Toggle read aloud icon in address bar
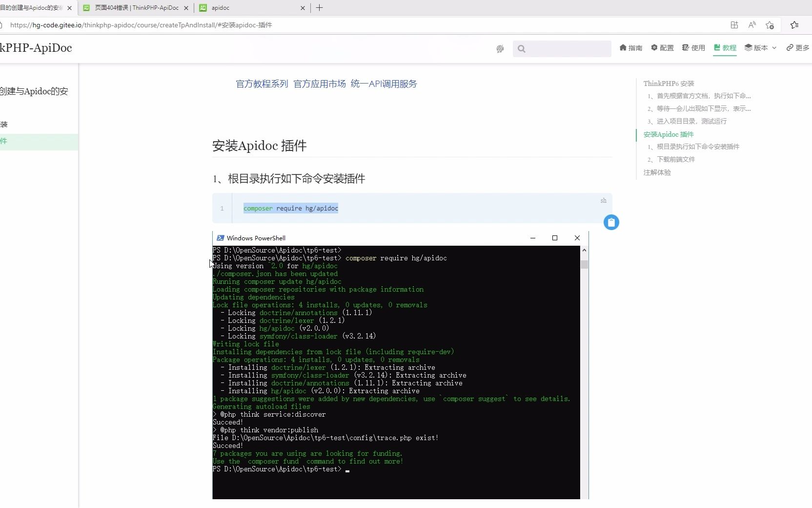This screenshot has height=508, width=812. [752, 25]
